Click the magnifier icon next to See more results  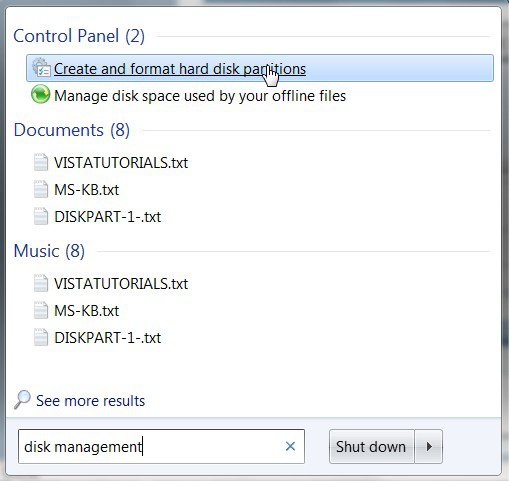pyautogui.click(x=22, y=399)
